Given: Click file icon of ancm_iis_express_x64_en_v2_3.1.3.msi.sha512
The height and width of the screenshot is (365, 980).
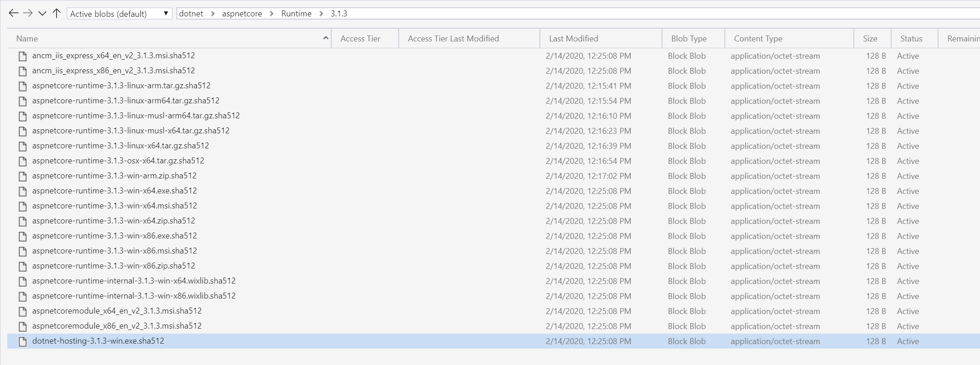Looking at the screenshot, I should 22,56.
